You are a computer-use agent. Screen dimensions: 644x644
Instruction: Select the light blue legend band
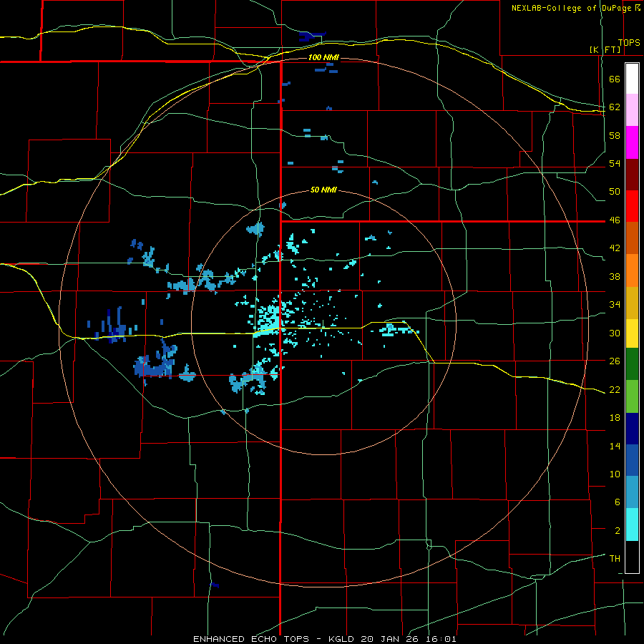coord(632,492)
